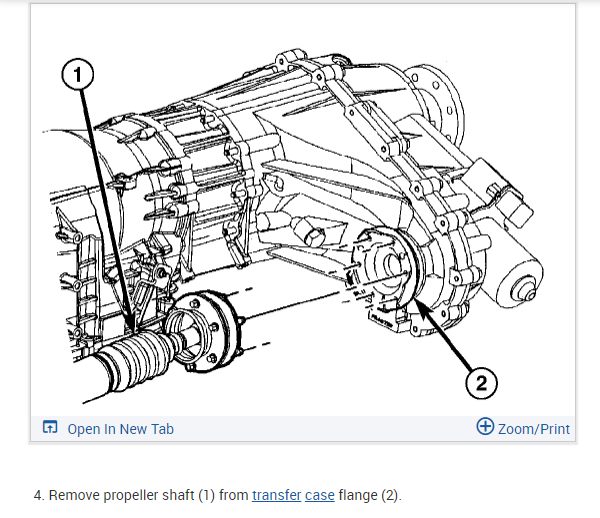This screenshot has height=518, width=600.
Task: Click the text 'flange (2).'
Action: (370, 495)
